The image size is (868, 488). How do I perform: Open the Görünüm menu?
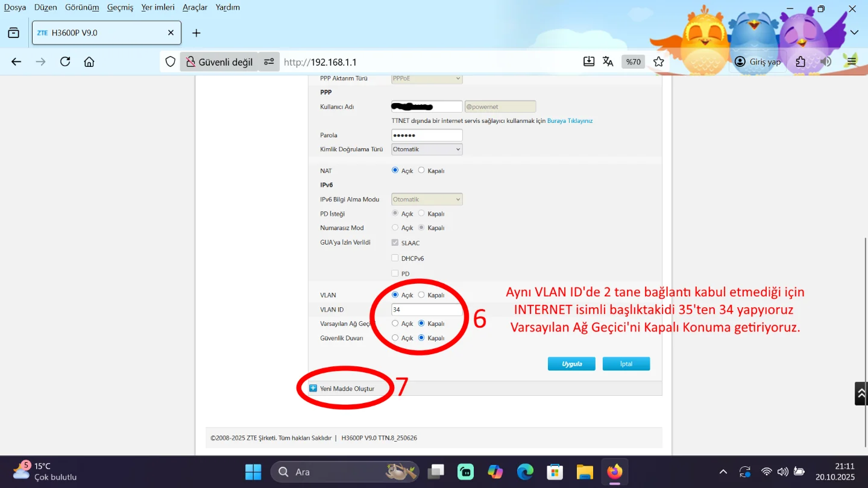pyautogui.click(x=82, y=7)
